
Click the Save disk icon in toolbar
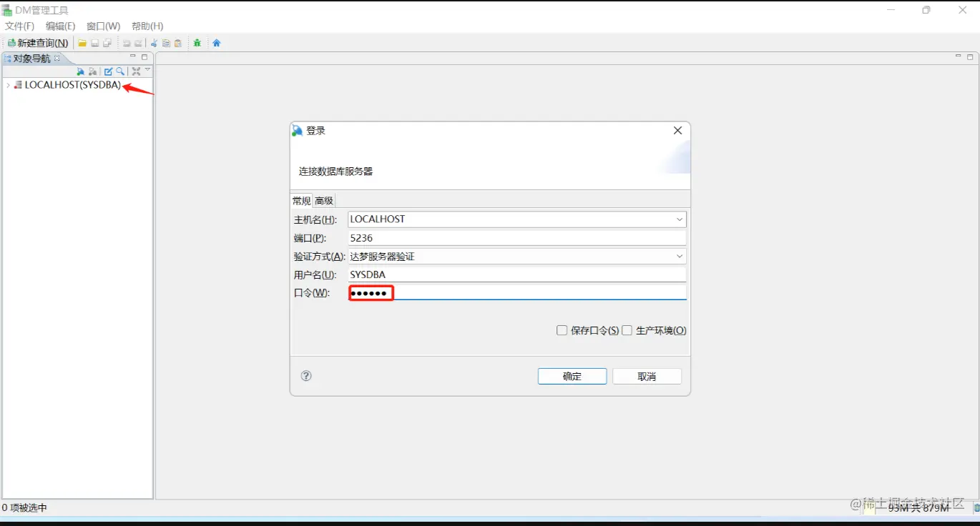(x=94, y=43)
